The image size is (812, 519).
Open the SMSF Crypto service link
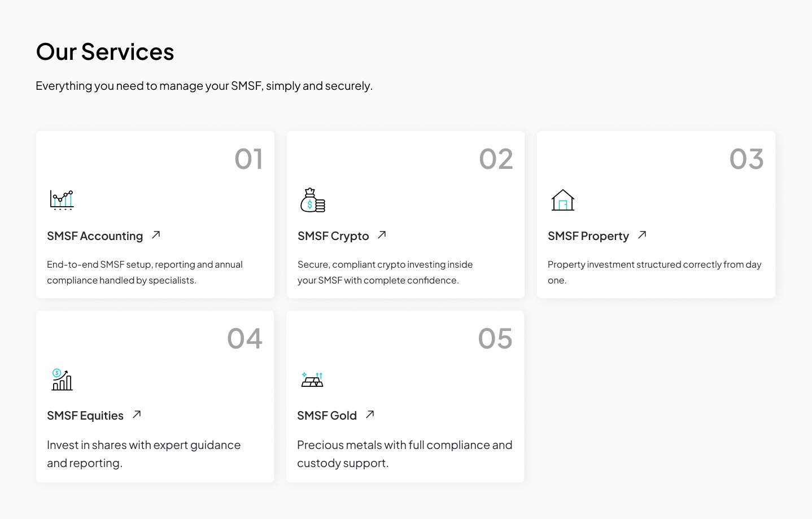[x=333, y=236]
